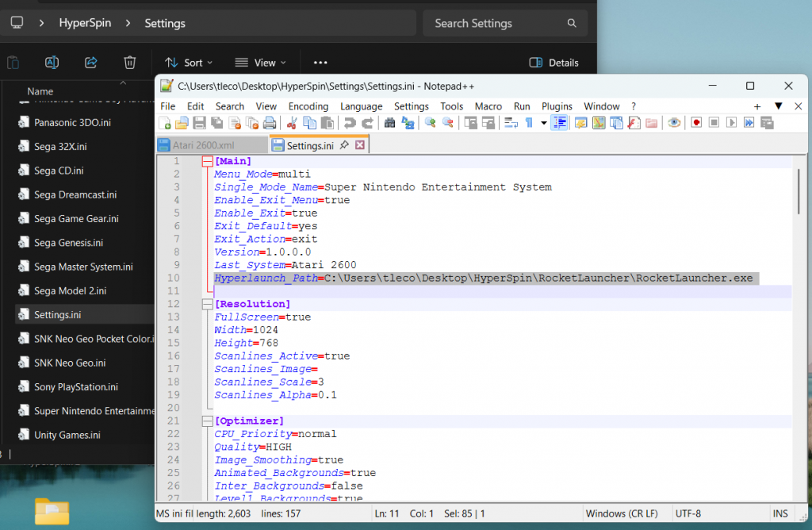Image resolution: width=812 pixels, height=530 pixels.
Task: Click the Windows (CR LF) status bar entry
Action: click(x=622, y=513)
